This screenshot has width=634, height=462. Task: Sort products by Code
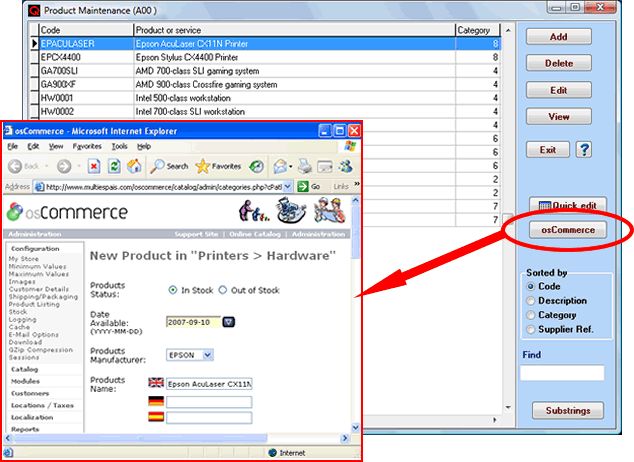[531, 286]
